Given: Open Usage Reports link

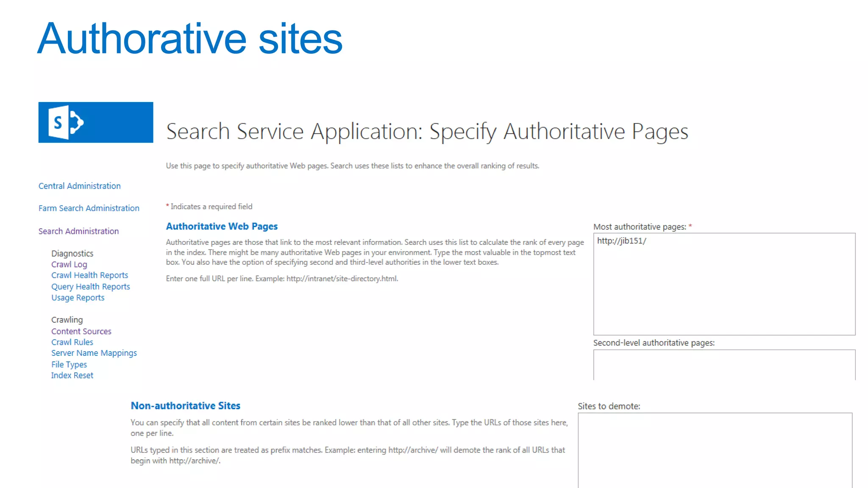Looking at the screenshot, I should click(78, 298).
